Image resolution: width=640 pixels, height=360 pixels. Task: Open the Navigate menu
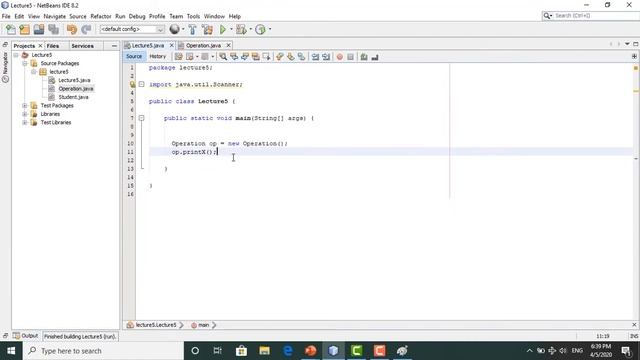click(x=55, y=16)
